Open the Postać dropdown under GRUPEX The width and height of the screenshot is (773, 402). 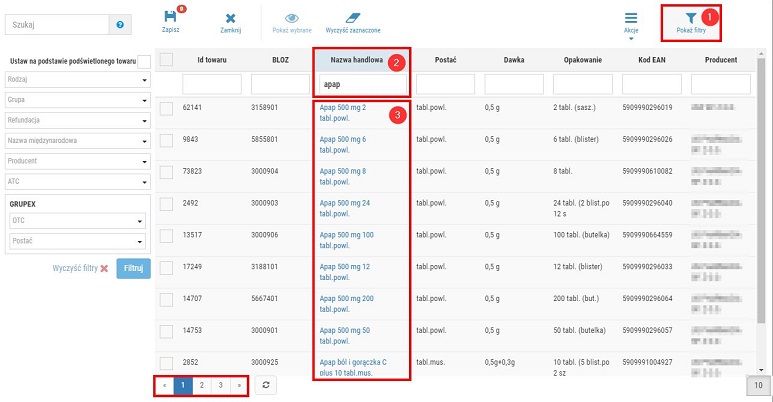[77, 242]
